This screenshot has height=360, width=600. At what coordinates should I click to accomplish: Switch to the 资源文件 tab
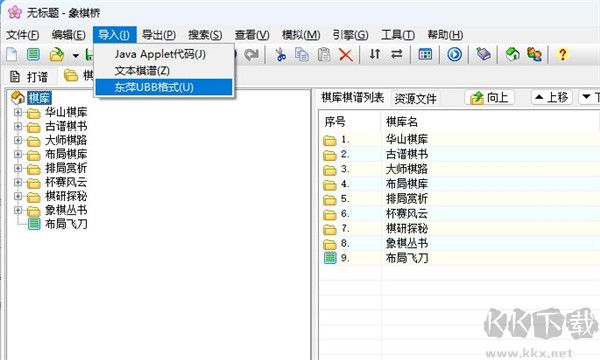(416, 99)
